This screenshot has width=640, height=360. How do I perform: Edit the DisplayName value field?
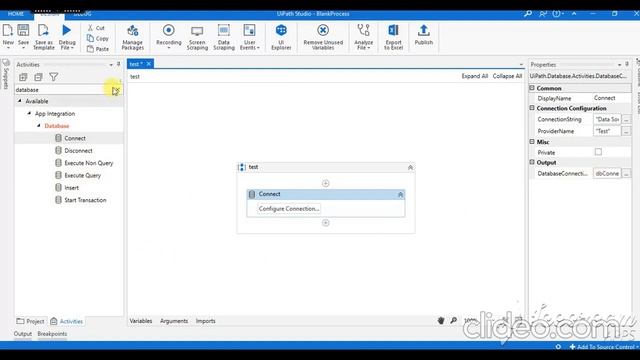tap(611, 98)
